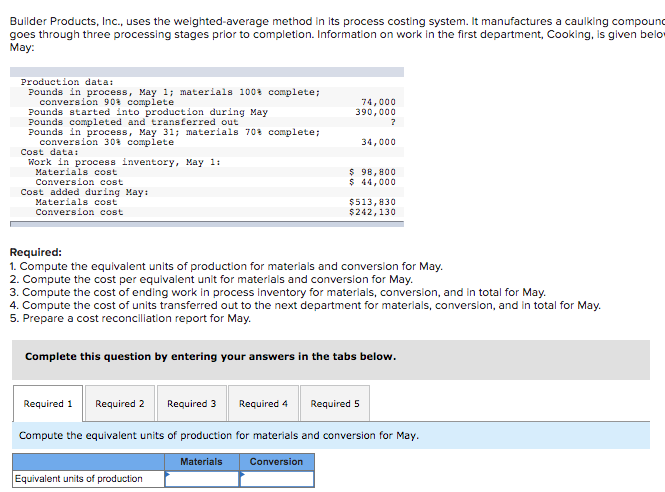Click the $ 44,000 conversion cost value
Image resolution: width=665 pixels, height=492 pixels.
pos(372,182)
